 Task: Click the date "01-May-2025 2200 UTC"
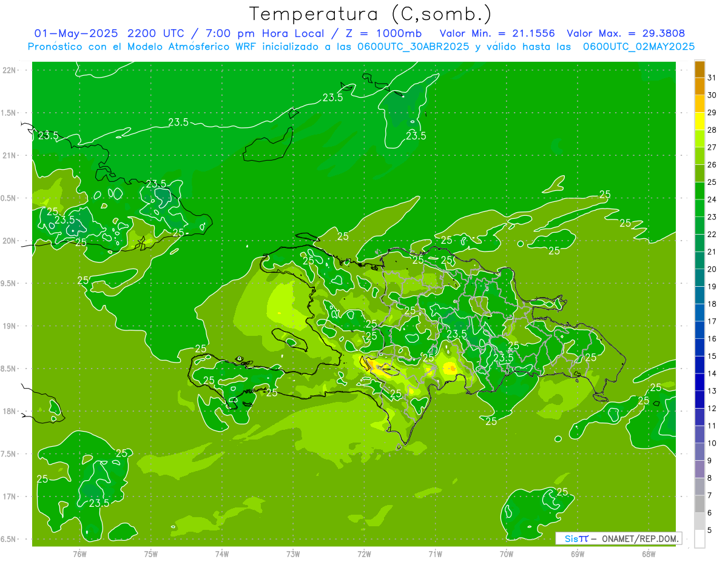(110, 33)
